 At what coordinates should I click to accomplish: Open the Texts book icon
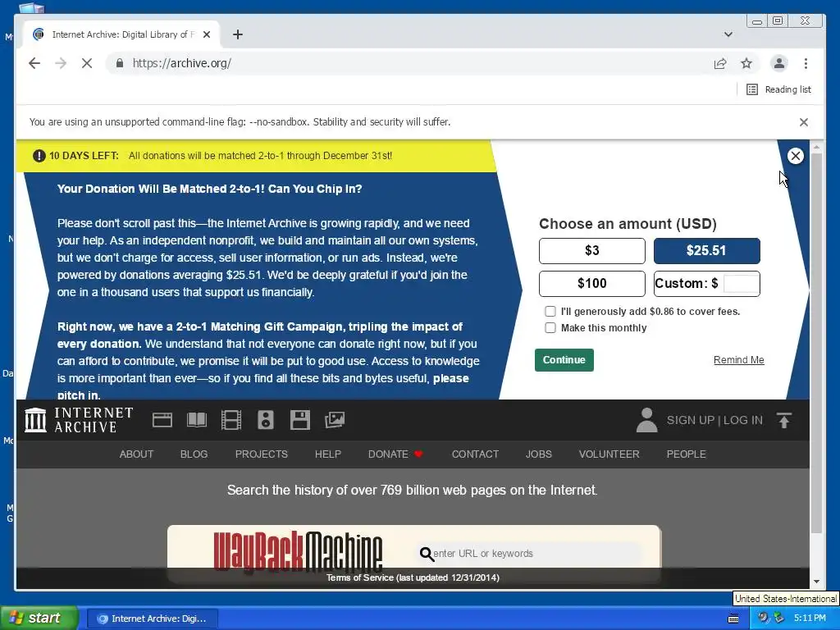click(x=197, y=420)
